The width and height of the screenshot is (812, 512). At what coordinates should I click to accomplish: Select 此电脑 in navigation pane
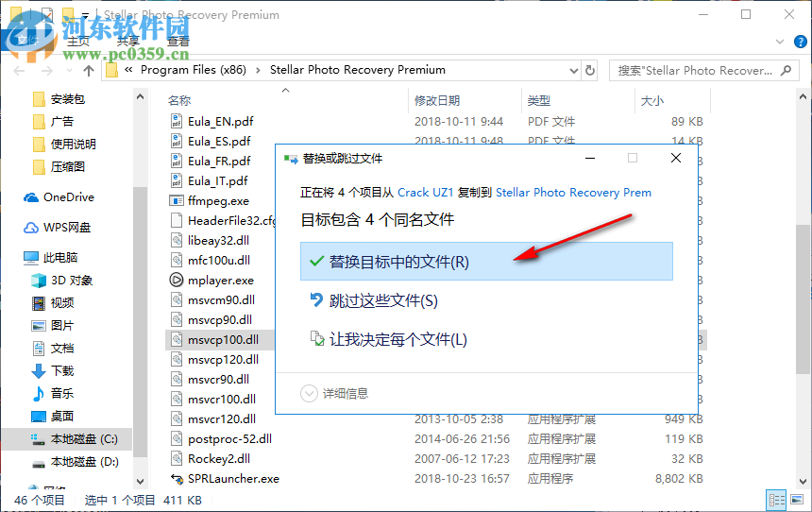[60, 258]
